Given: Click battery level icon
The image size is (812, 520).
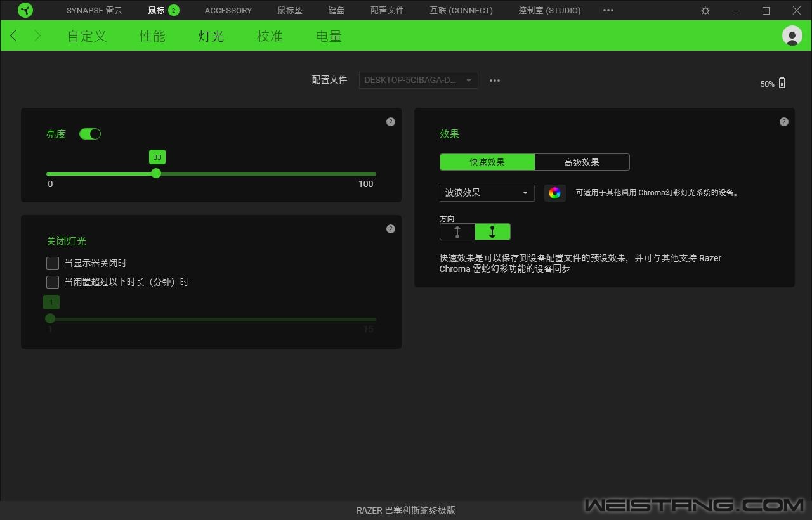Looking at the screenshot, I should click(782, 83).
